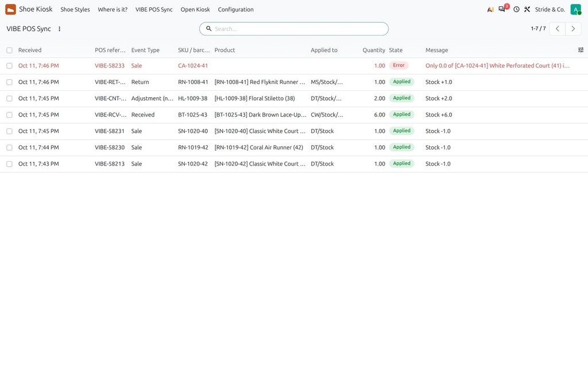The width and height of the screenshot is (588, 368).
Task: Open the Shoe Styles menu
Action: tap(75, 9)
